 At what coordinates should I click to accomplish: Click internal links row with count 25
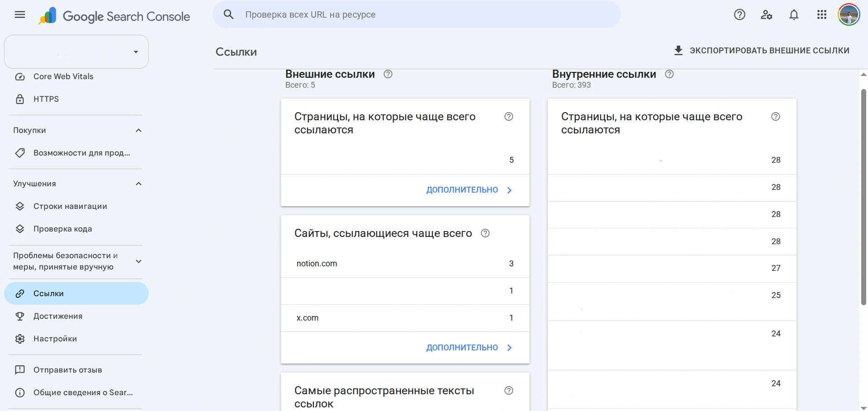672,302
